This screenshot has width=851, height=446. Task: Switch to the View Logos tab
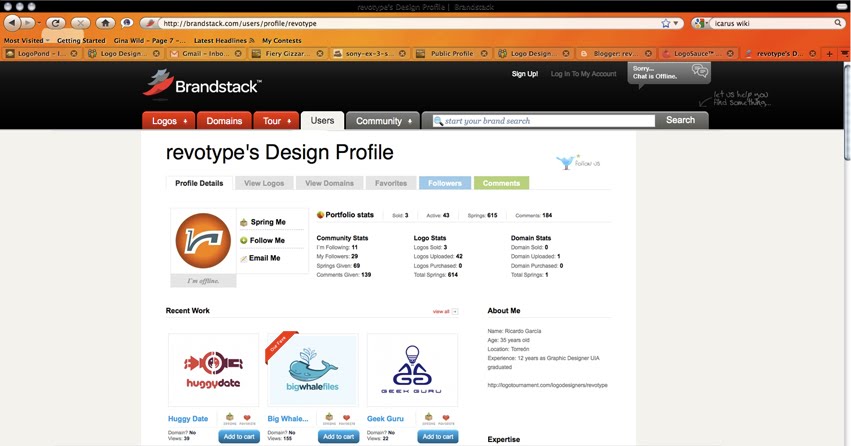(264, 183)
